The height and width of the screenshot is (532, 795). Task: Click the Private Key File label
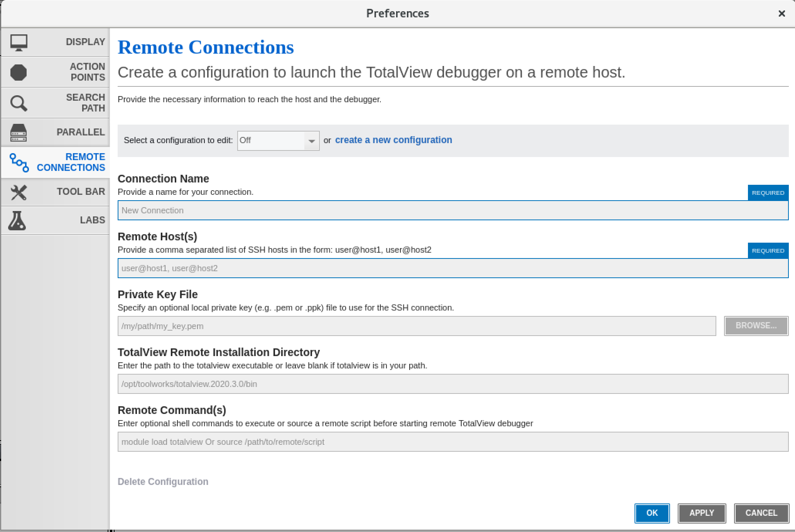pyautogui.click(x=157, y=294)
